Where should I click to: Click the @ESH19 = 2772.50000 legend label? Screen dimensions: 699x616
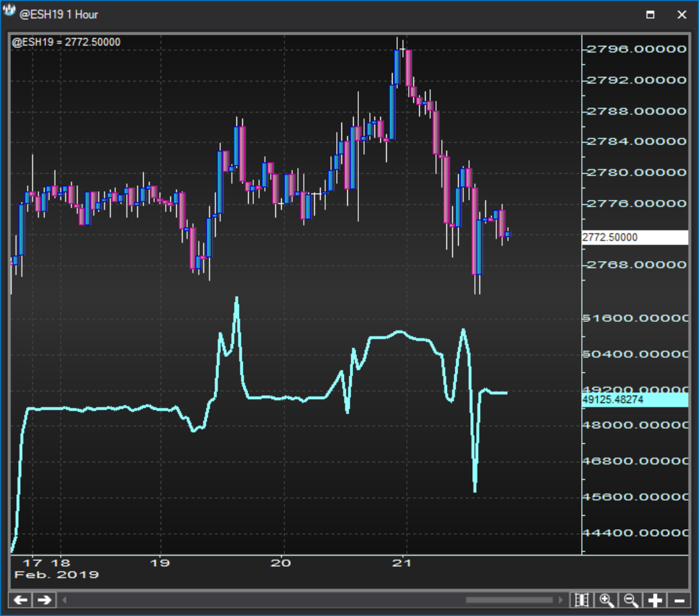[66, 42]
